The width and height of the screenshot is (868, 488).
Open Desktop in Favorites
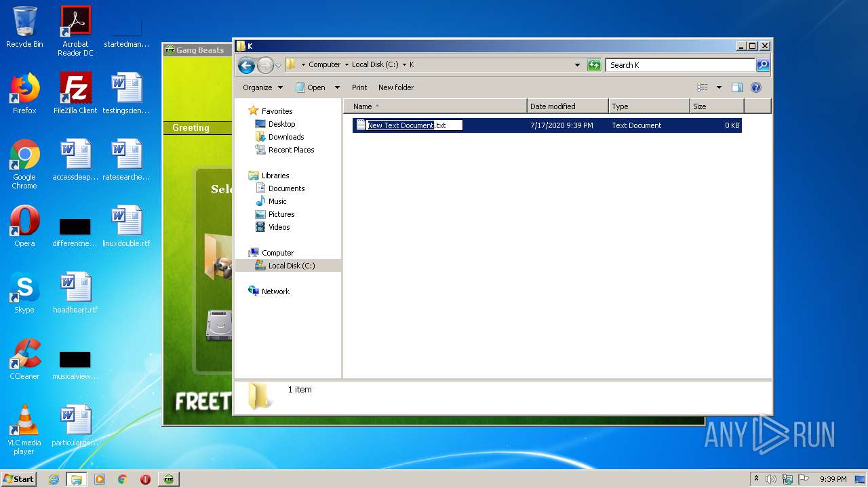pos(275,124)
